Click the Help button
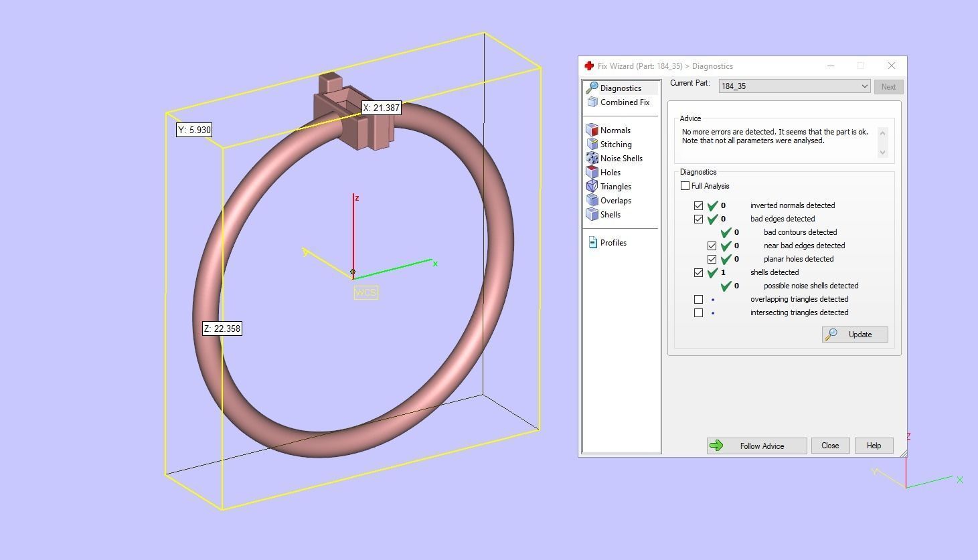 click(x=874, y=446)
